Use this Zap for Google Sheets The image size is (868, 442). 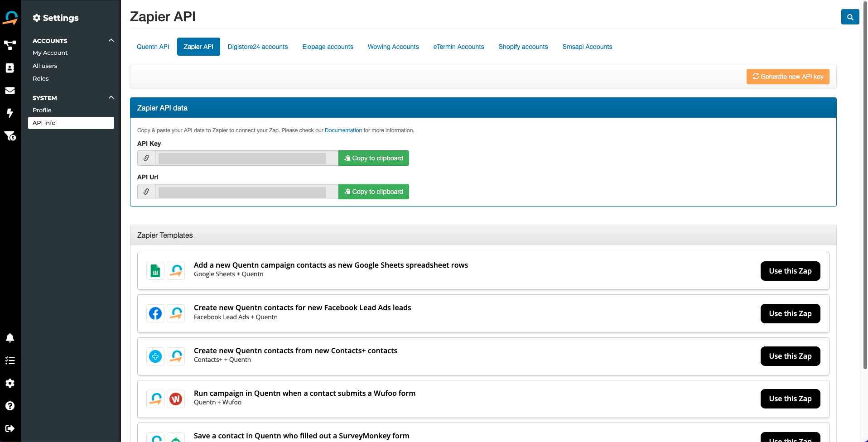click(x=790, y=271)
